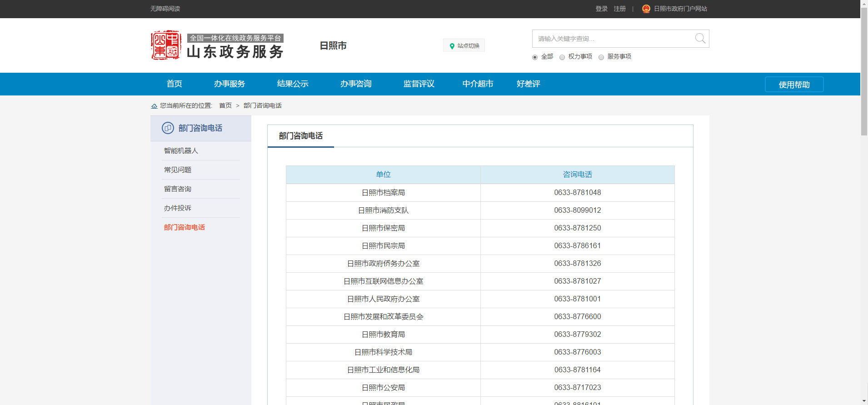This screenshot has height=405, width=868.
Task: Open 办件投诉 in the left sidebar
Action: tap(178, 208)
